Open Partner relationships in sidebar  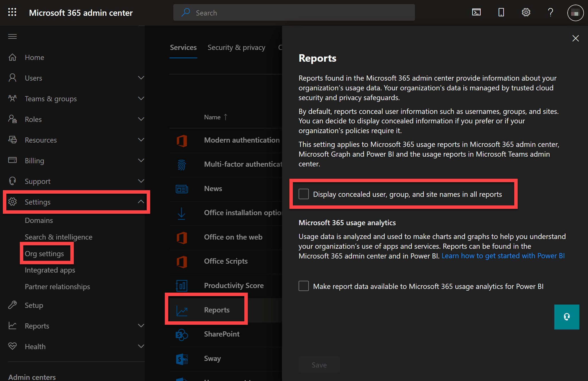57,287
